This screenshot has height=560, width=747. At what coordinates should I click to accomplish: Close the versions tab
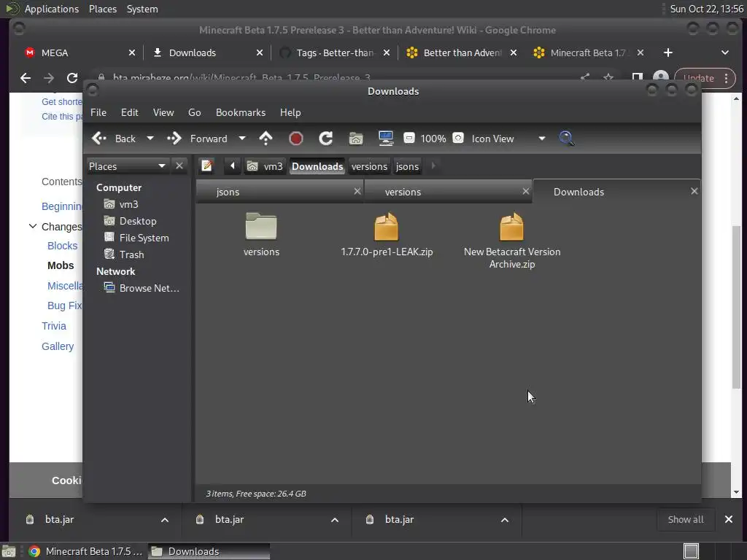pyautogui.click(x=525, y=191)
